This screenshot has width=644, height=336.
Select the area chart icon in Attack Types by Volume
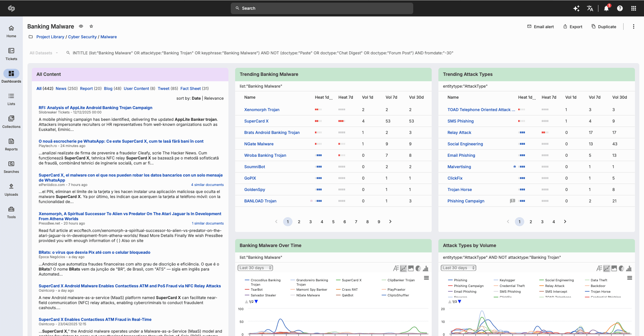click(614, 268)
